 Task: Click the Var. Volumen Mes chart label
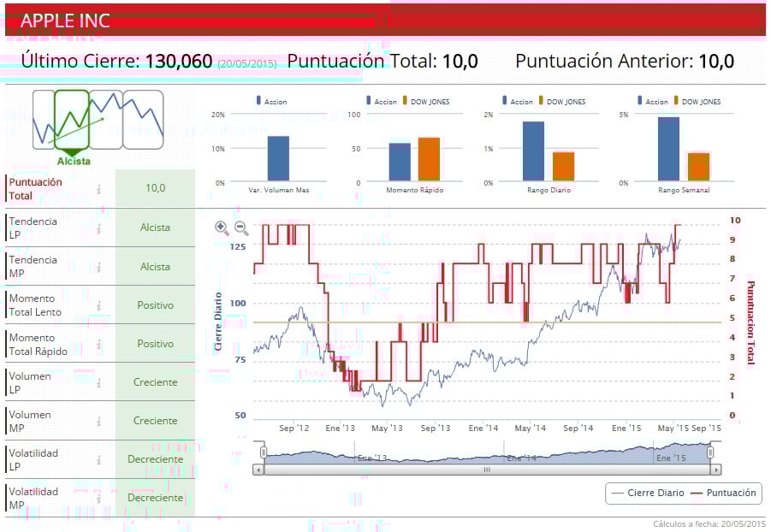coord(279,190)
